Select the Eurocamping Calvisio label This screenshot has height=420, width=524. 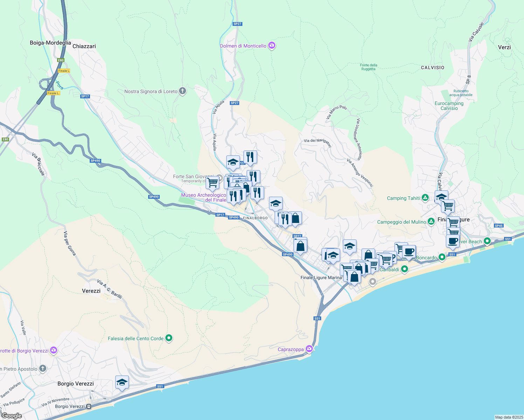450,106
